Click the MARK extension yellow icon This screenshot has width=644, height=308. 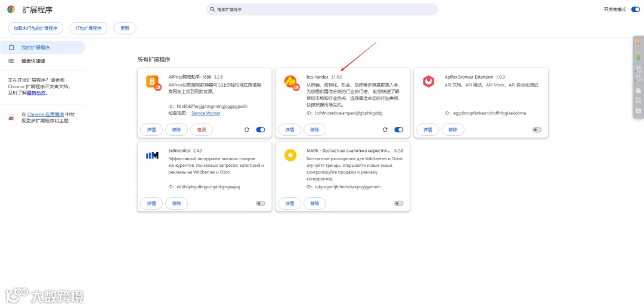click(x=290, y=155)
